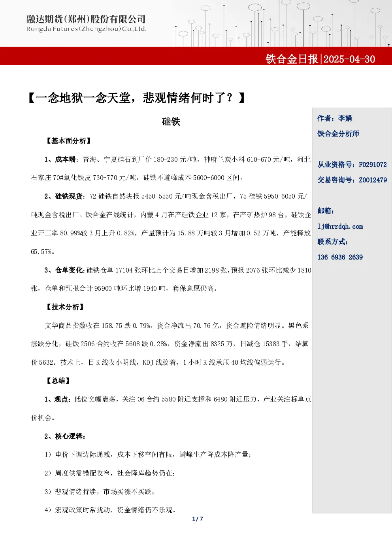Click the consulting number 交易咨询号：Z0012479
This screenshot has width=392, height=555.
(x=352, y=180)
